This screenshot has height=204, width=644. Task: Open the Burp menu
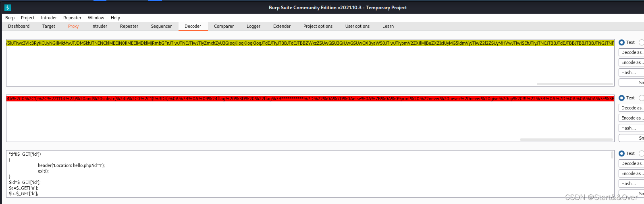pyautogui.click(x=10, y=18)
